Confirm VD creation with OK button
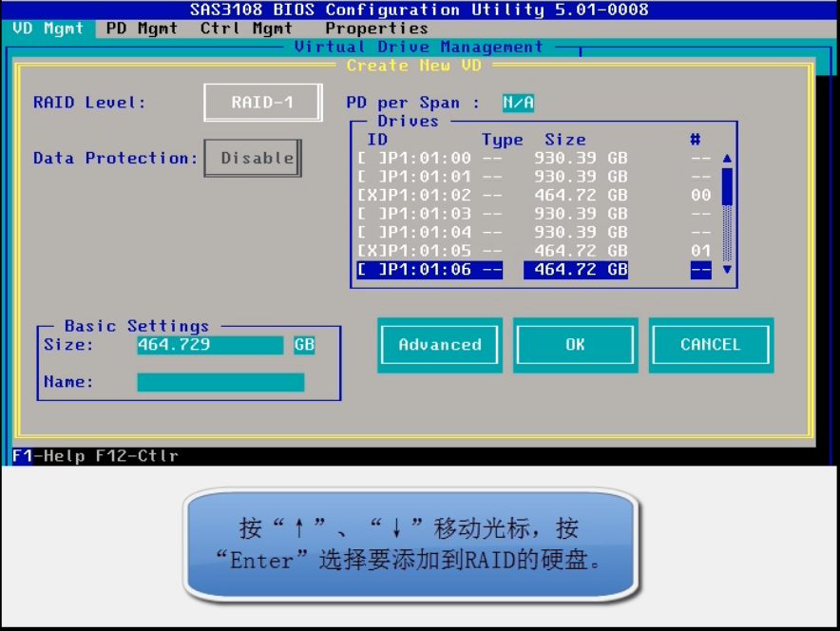840x631 pixels. coord(575,345)
